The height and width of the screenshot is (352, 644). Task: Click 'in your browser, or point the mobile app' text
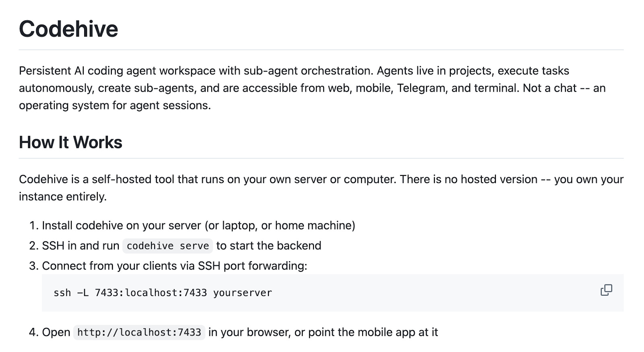click(323, 332)
